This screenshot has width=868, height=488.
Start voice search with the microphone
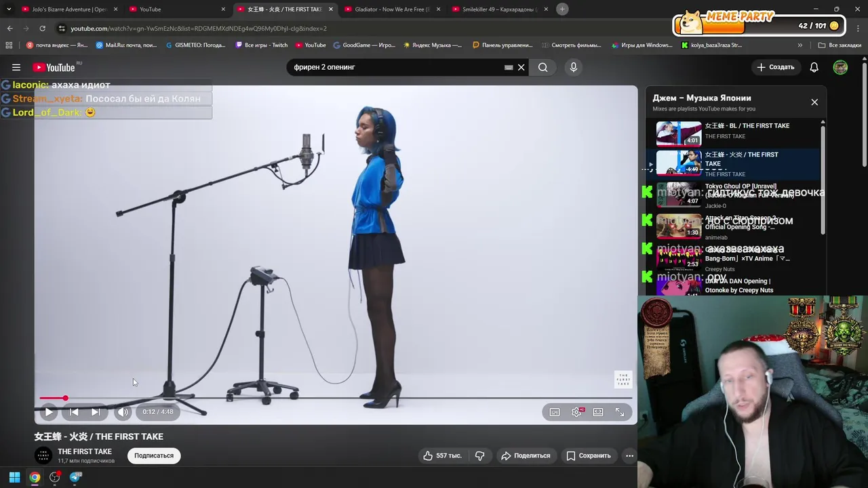[x=573, y=67]
